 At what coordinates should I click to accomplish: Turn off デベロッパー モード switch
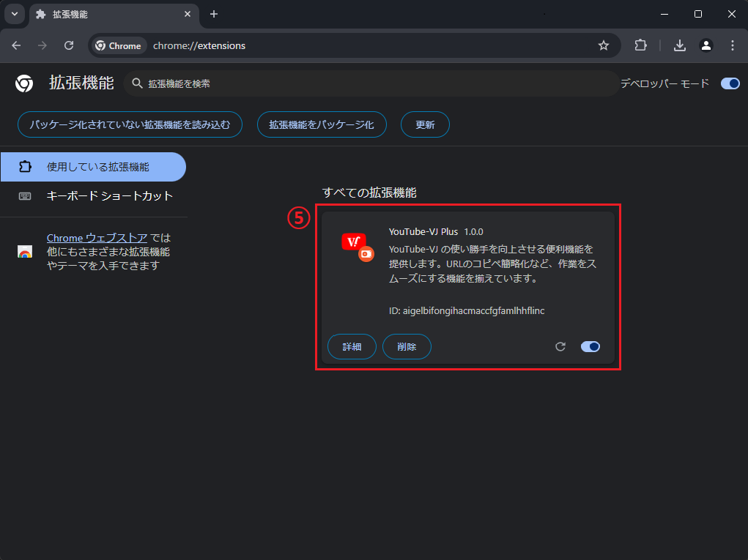click(730, 83)
